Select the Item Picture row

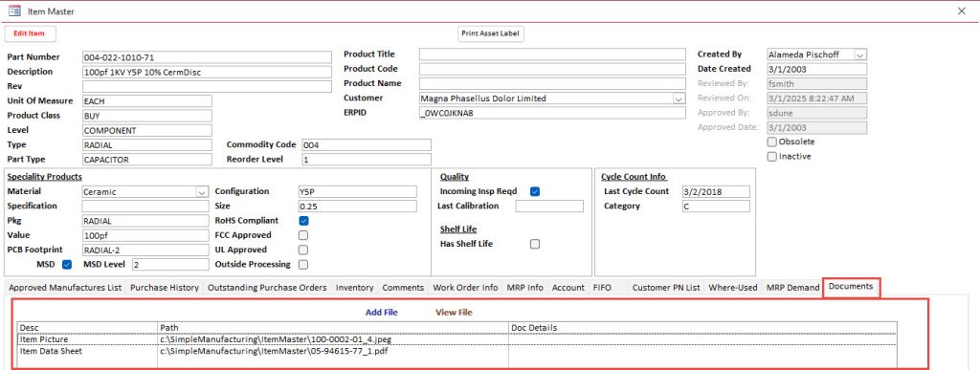[x=457, y=339]
